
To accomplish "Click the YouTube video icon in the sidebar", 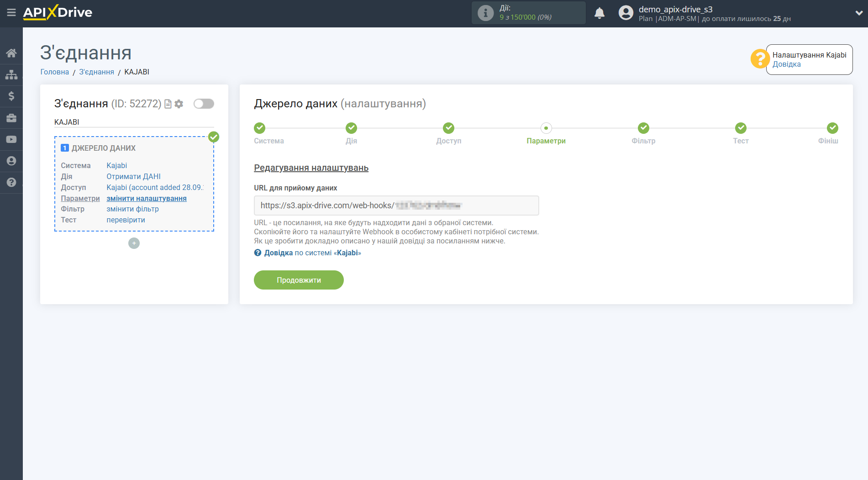I will [x=11, y=139].
